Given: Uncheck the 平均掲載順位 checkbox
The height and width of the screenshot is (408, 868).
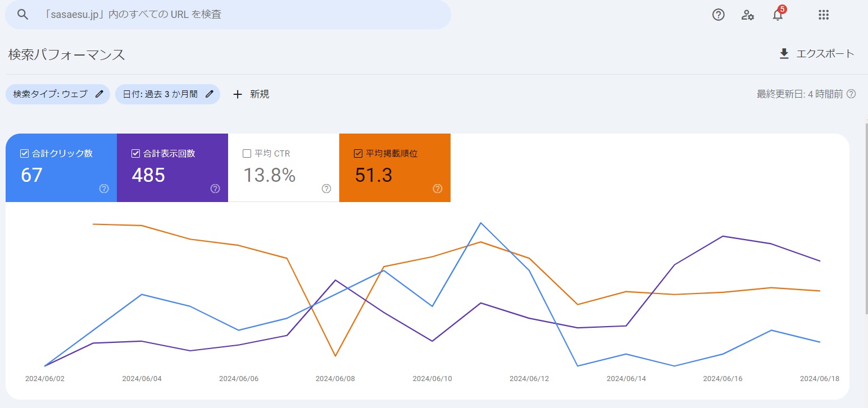Looking at the screenshot, I should (358, 153).
